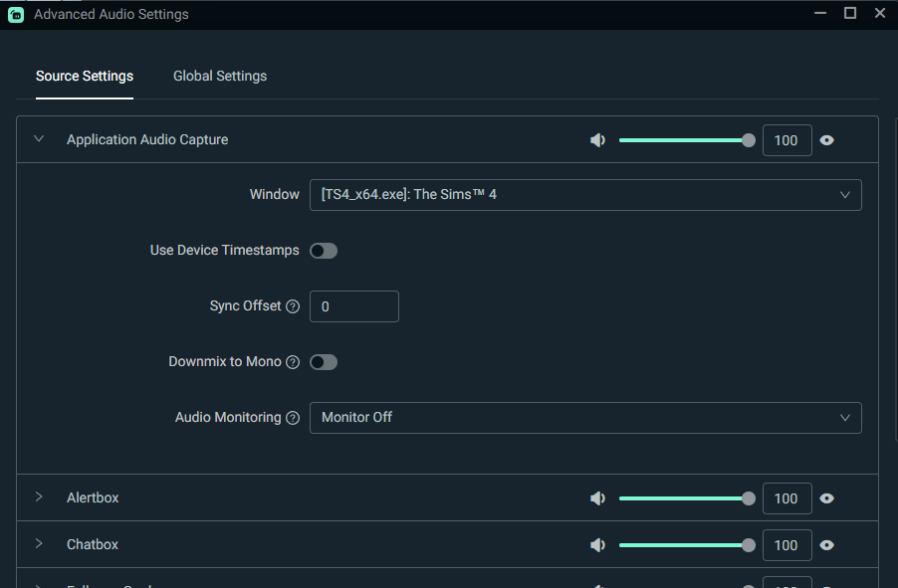898x588 pixels.
Task: Enable Downmix to Mono switch
Action: pos(324,362)
